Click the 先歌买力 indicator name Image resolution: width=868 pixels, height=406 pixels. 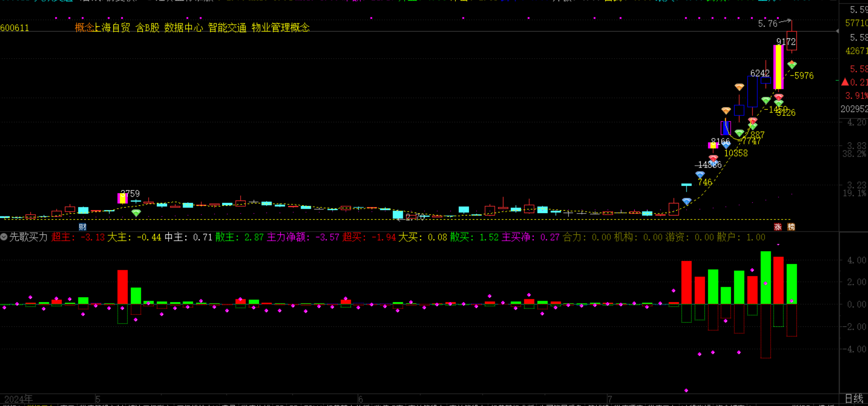[28, 237]
